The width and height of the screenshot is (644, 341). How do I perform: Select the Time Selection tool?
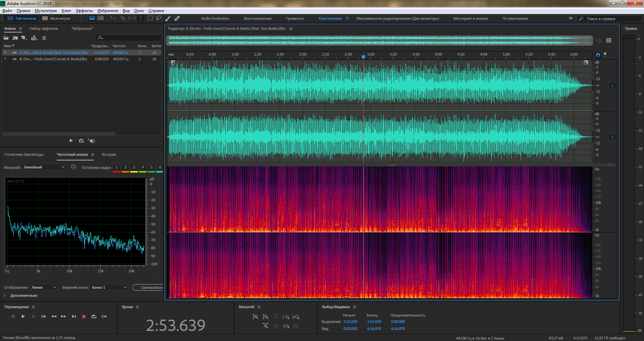tap(141, 18)
